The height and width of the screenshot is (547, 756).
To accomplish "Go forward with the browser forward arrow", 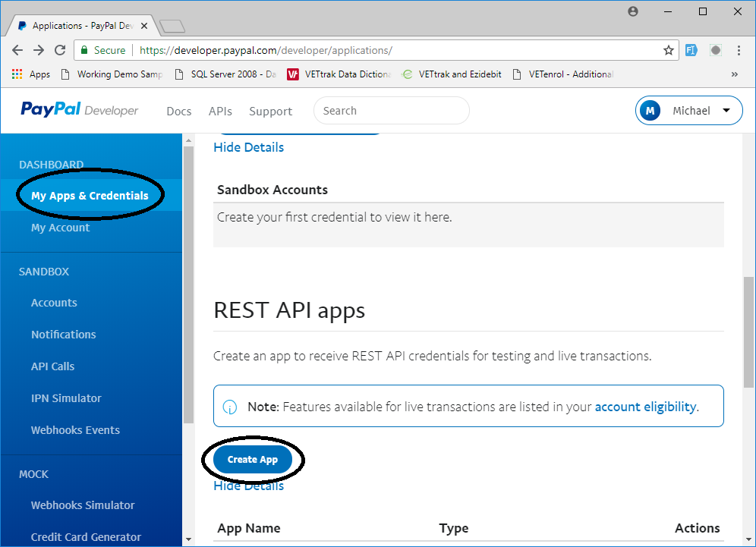I will pos(39,50).
